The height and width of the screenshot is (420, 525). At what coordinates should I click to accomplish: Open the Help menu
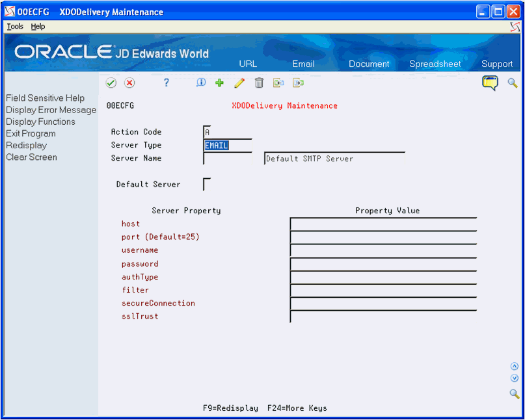38,27
